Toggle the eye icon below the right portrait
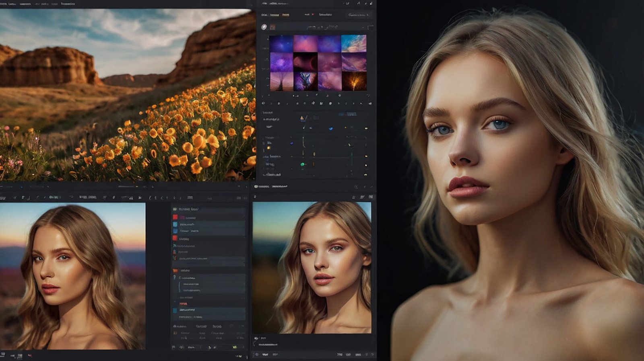Viewport: 644px width, 361px height. click(x=256, y=338)
